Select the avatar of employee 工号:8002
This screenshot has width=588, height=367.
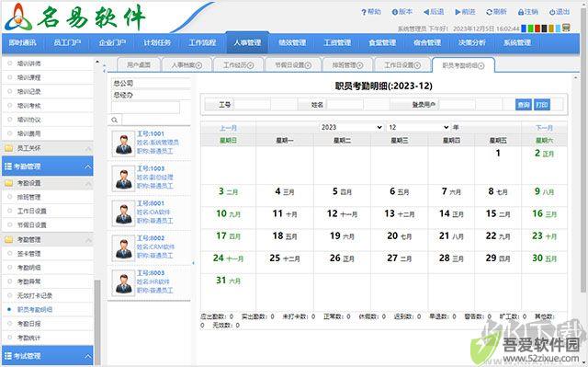coord(123,248)
